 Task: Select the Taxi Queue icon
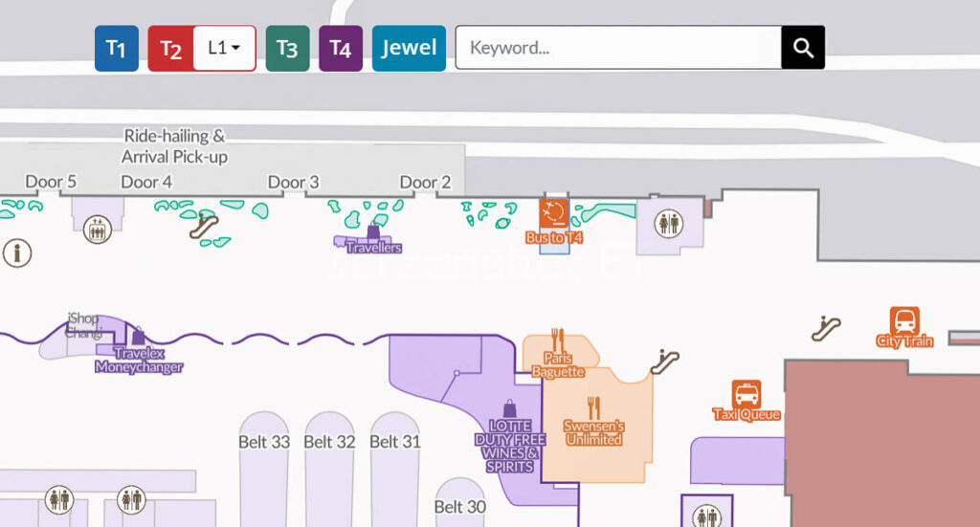pos(746,395)
